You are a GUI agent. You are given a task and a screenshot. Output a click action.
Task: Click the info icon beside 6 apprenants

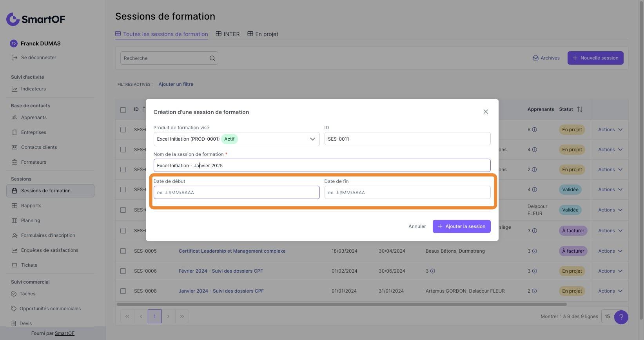click(534, 130)
